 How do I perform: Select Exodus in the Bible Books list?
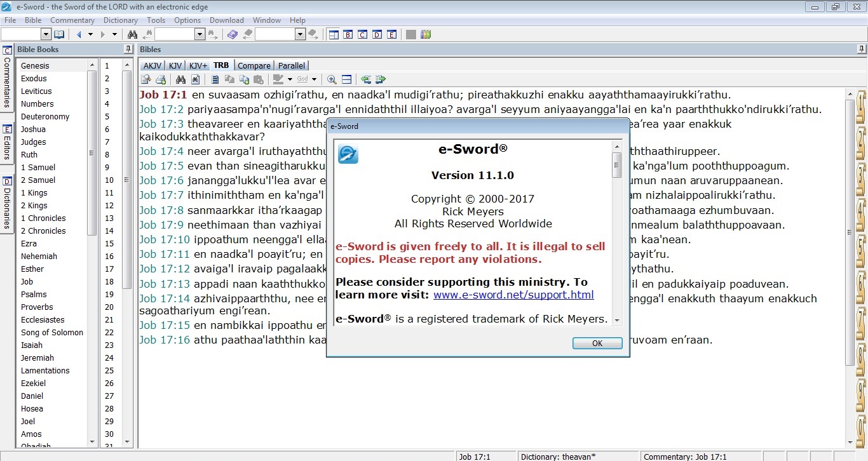point(34,78)
